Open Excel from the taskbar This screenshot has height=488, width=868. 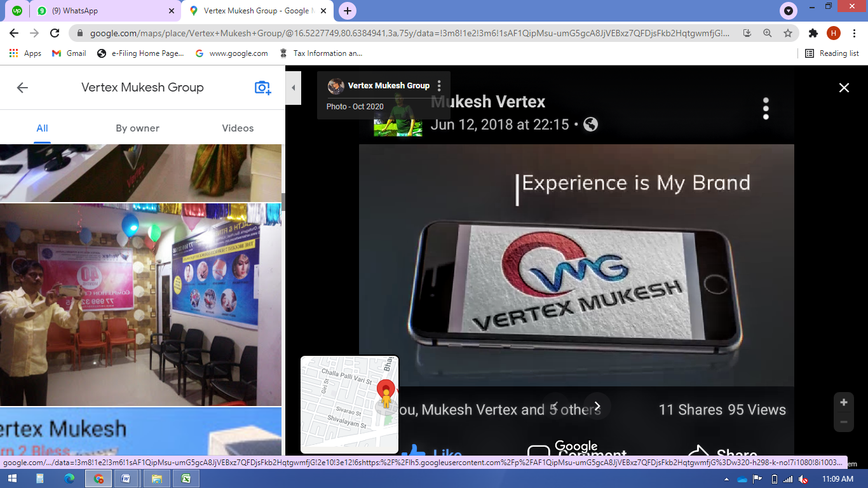point(186,478)
